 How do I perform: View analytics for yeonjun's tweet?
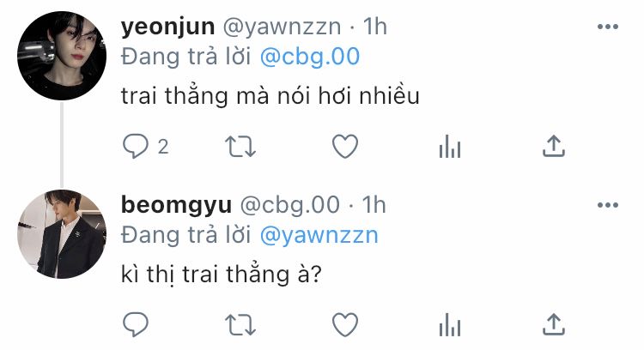click(450, 147)
